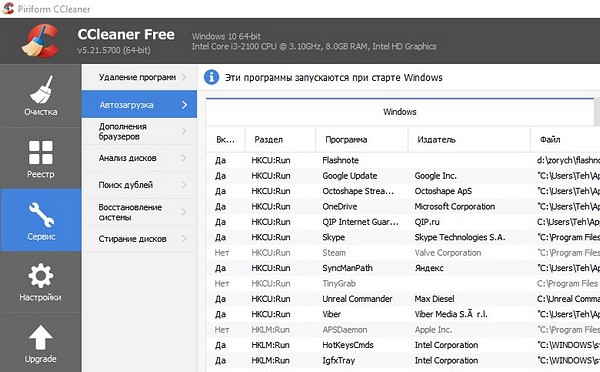The height and width of the screenshot is (372, 600).
Task: Open Поиск дублей menu item
Action: 139,185
